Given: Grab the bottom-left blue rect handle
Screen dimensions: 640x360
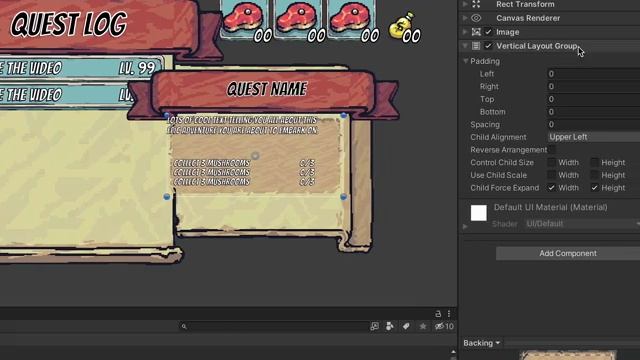Looking at the screenshot, I should [x=167, y=197].
